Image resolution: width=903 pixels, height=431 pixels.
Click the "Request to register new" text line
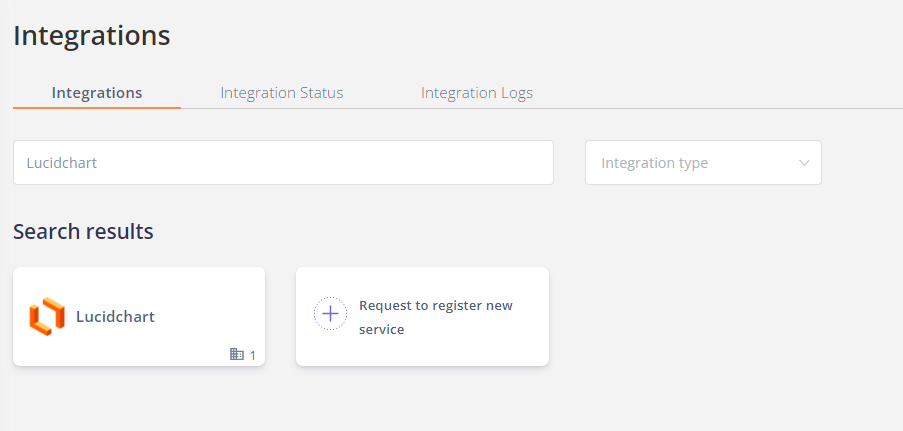[436, 305]
